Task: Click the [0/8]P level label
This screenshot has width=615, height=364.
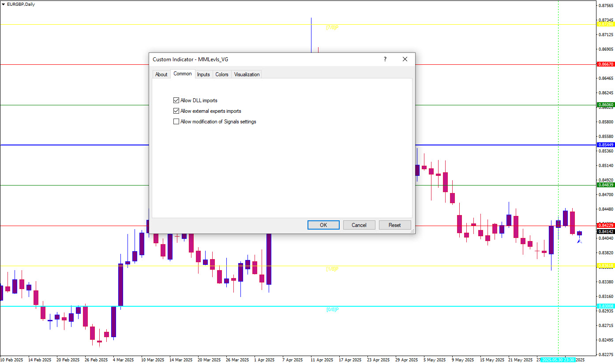Action: 332,309
